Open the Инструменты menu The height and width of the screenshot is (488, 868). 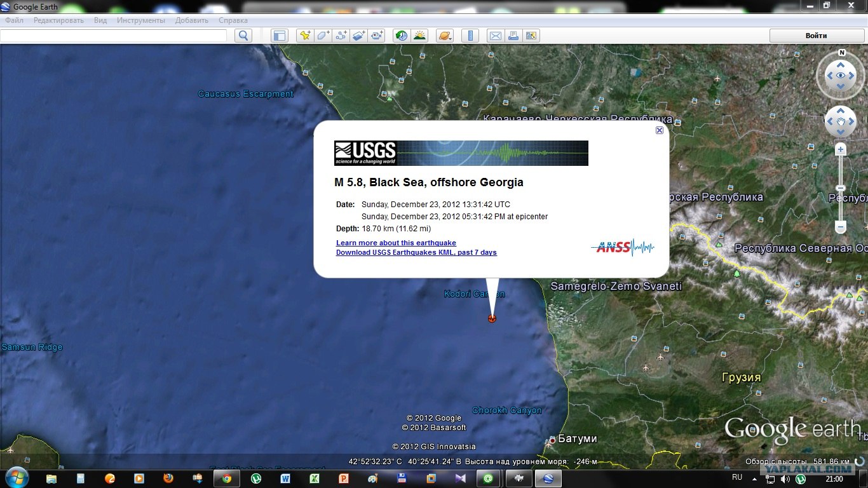(140, 20)
